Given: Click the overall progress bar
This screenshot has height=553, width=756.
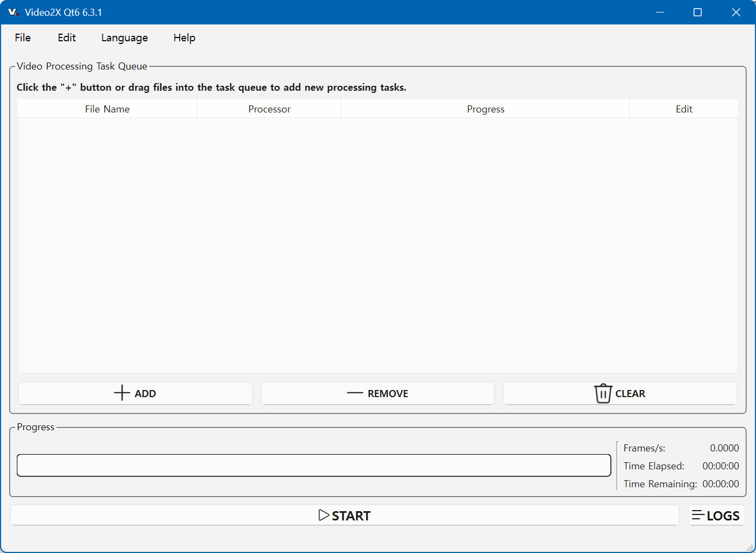Looking at the screenshot, I should coord(314,466).
